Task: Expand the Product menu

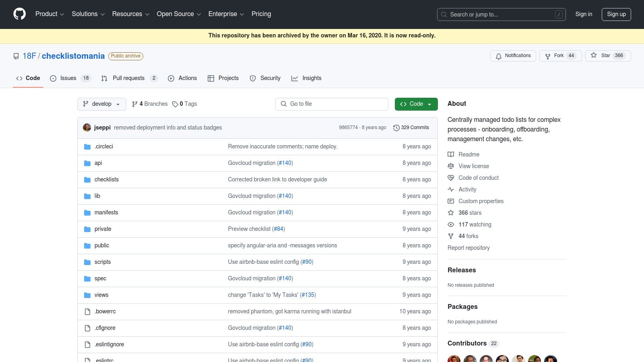Action: [x=50, y=14]
